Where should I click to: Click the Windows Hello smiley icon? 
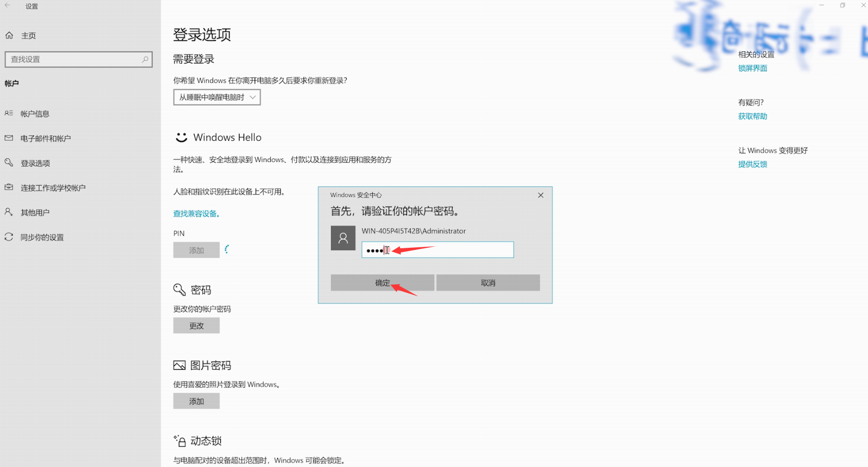(x=181, y=137)
